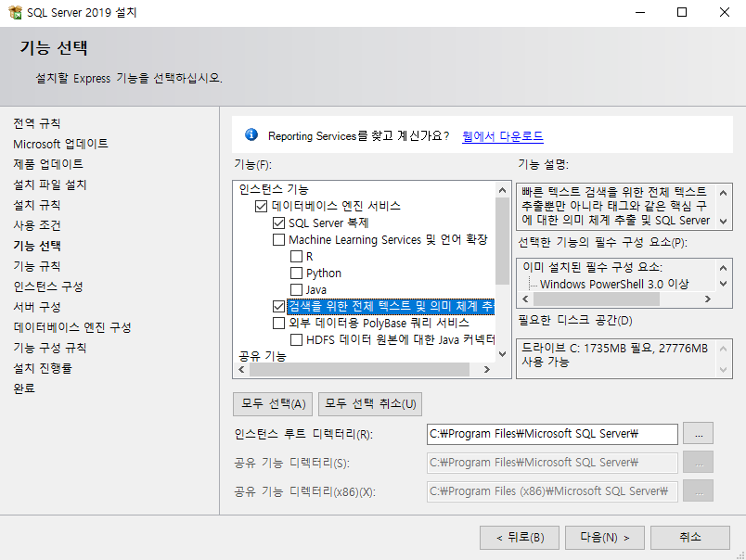Click prerequisites horizontal scrollbar thumb
The width and height of the screenshot is (746, 560).
point(597,299)
